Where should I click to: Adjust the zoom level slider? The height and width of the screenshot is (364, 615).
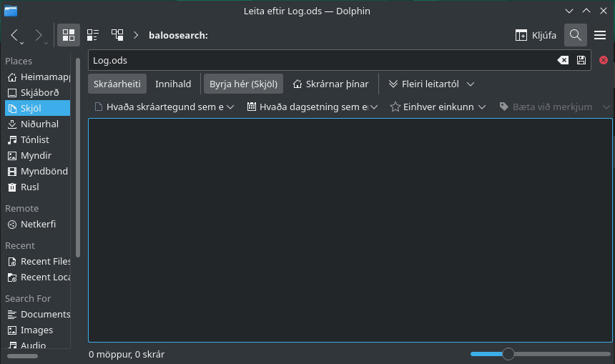pyautogui.click(x=508, y=354)
